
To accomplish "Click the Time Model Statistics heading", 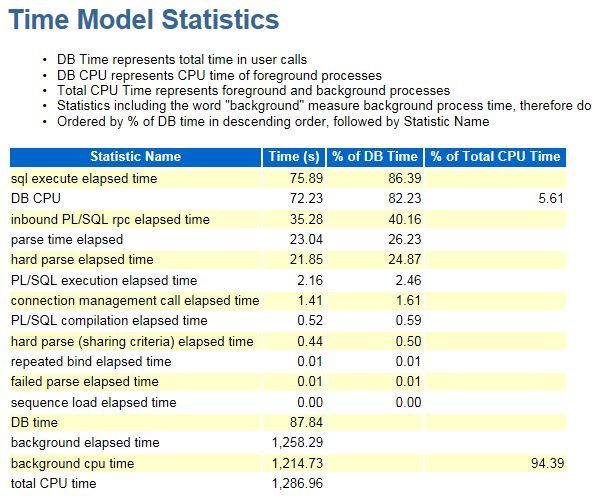I will pos(144,20).
